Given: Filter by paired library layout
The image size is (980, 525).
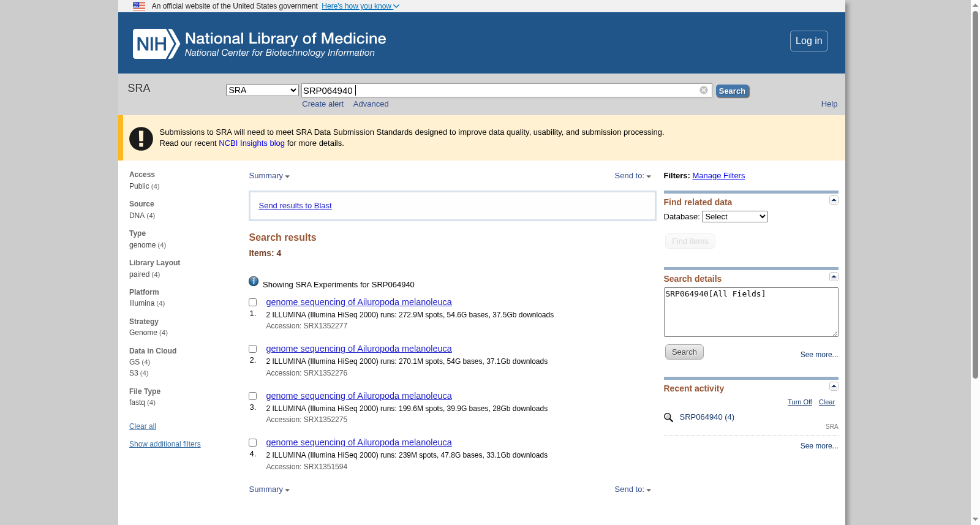Looking at the screenshot, I should pyautogui.click(x=139, y=274).
